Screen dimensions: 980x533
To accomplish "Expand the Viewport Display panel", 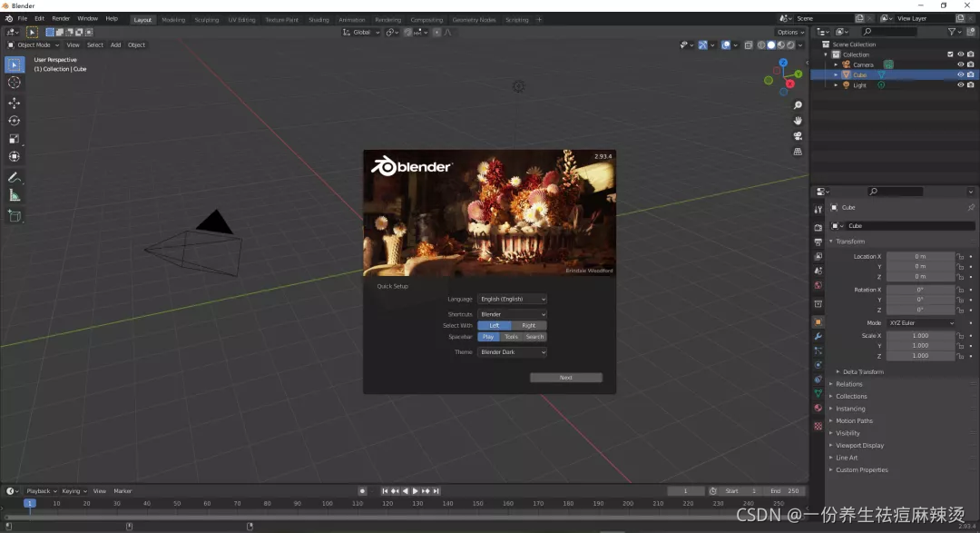I will (x=859, y=446).
